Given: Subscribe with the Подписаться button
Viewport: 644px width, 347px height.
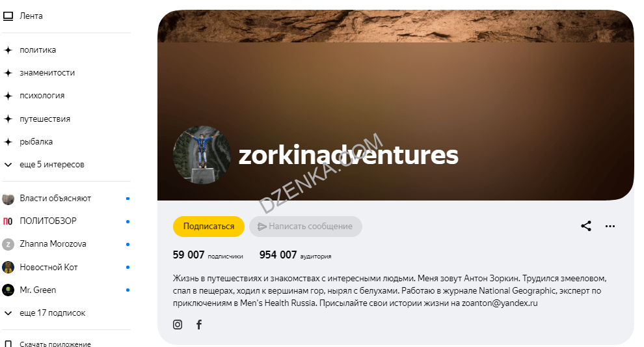Looking at the screenshot, I should [x=209, y=226].
